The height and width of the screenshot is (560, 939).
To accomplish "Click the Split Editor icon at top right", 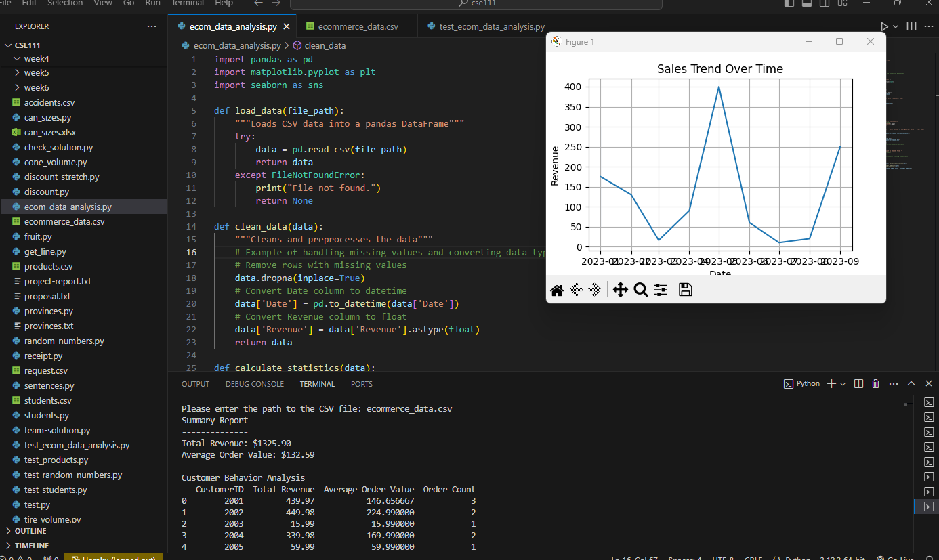I will [x=911, y=26].
